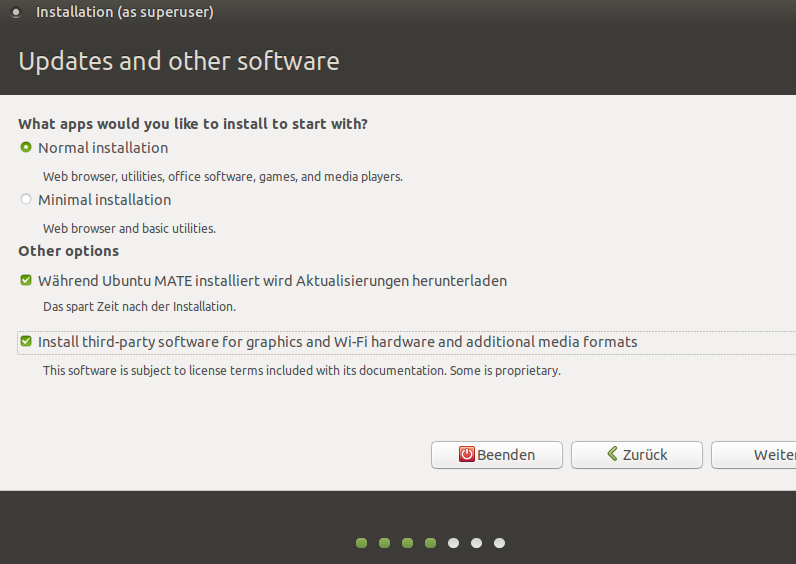This screenshot has height=564, width=796.
Task: Click the red power icon on Beenden
Action: 467,454
